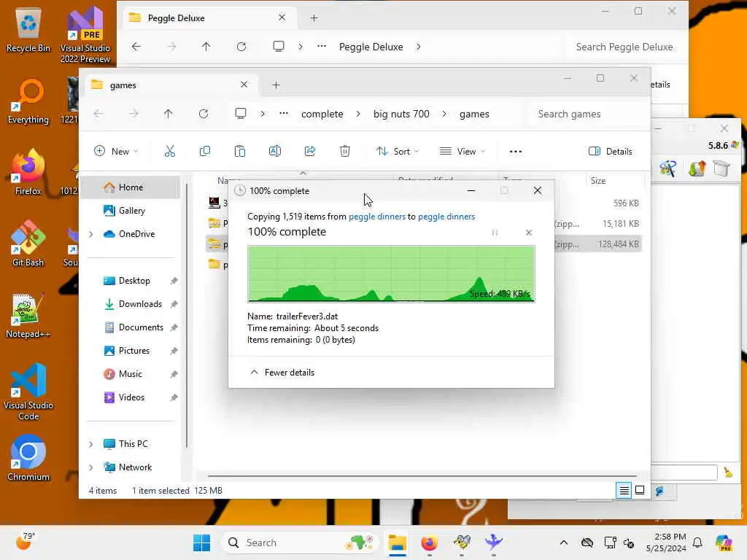This screenshot has height=560, width=747.
Task: Open Notepad++ desktop shortcut
Action: pyautogui.click(x=28, y=315)
